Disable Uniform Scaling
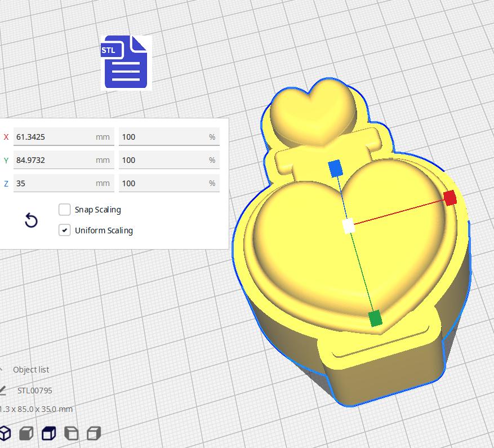This screenshot has width=494, height=448. tap(65, 230)
